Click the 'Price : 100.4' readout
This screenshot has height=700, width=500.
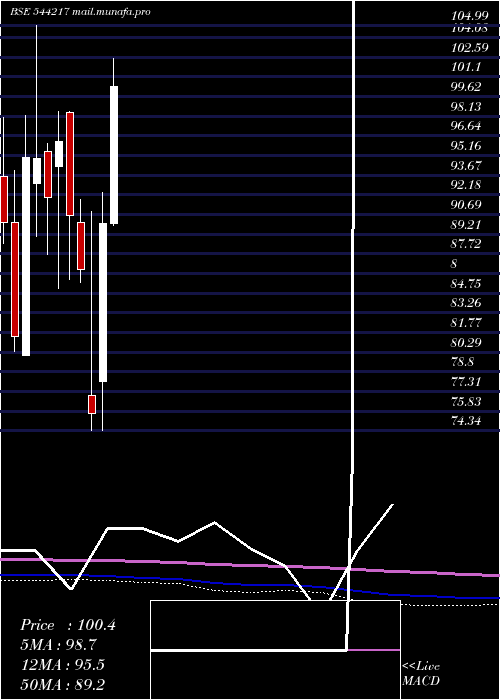pyautogui.click(x=68, y=625)
